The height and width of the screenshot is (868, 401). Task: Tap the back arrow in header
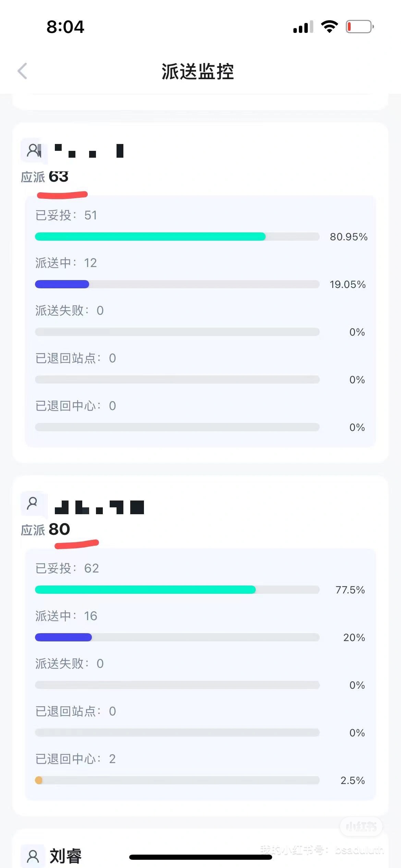pos(22,71)
